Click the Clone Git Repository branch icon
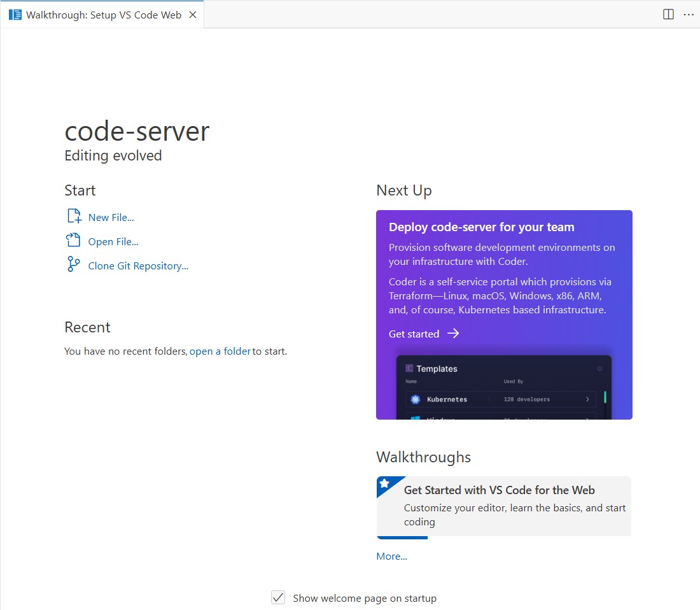The width and height of the screenshot is (700, 610). click(x=74, y=265)
